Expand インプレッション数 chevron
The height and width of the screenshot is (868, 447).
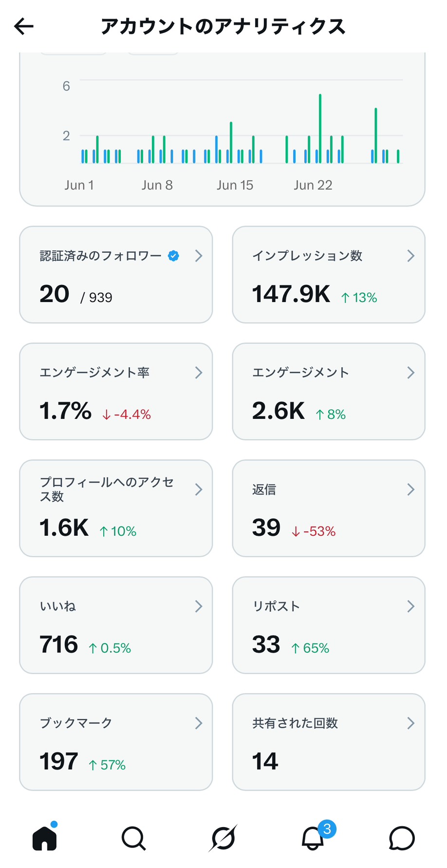click(411, 256)
